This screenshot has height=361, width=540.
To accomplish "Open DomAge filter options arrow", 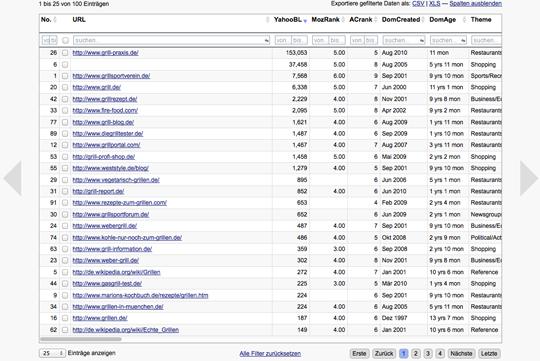I will pyautogui.click(x=463, y=41).
